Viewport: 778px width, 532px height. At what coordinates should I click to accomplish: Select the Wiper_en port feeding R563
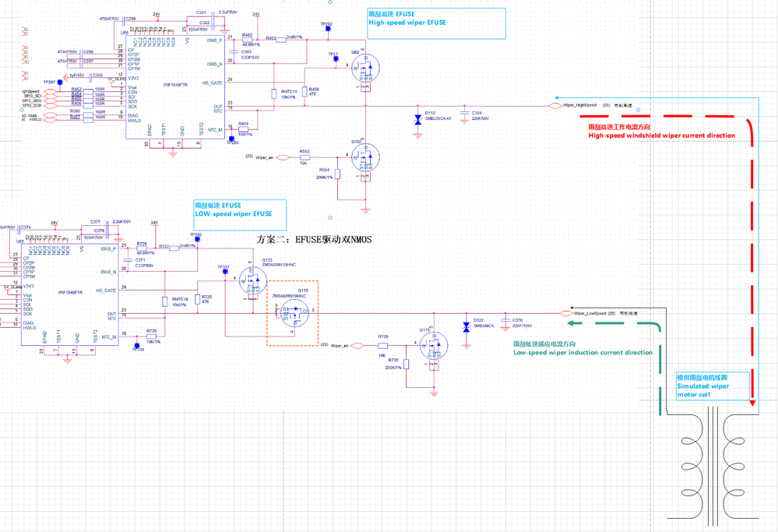point(283,157)
